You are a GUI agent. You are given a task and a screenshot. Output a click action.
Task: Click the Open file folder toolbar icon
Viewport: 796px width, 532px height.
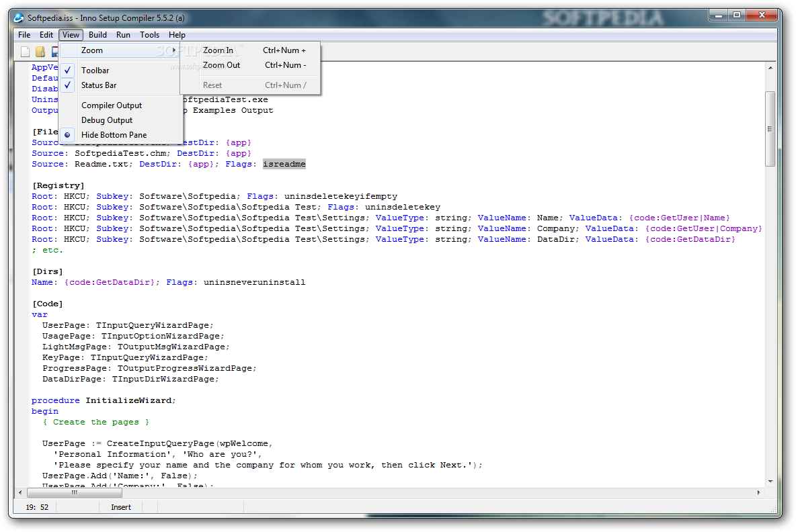click(40, 51)
